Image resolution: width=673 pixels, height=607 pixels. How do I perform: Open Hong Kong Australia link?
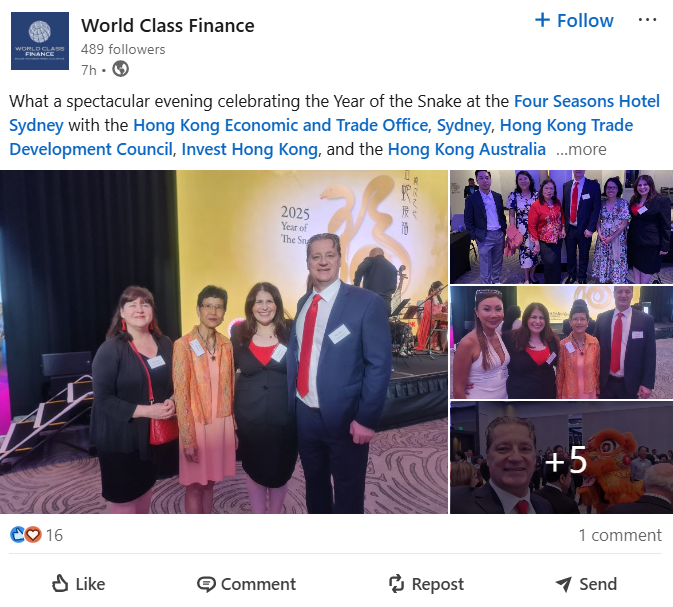pyautogui.click(x=467, y=149)
